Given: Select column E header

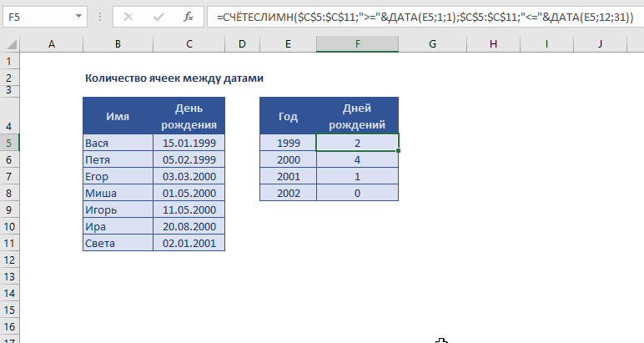Looking at the screenshot, I should point(288,44).
